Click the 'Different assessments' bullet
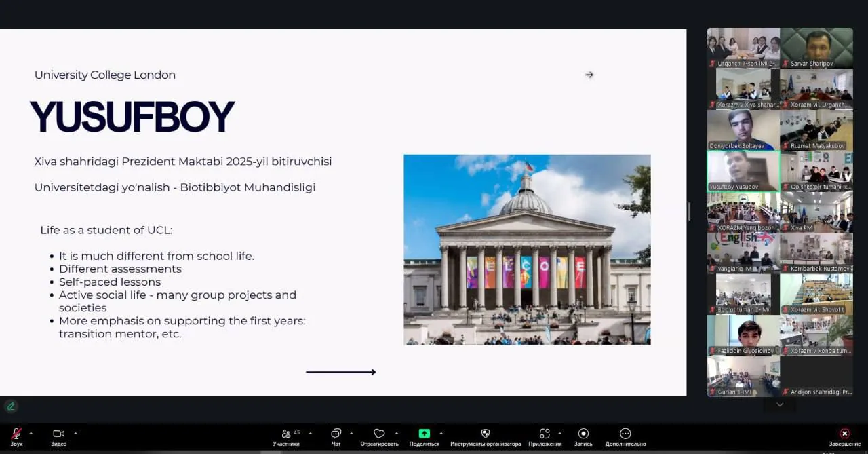868x454 pixels. [x=120, y=269]
